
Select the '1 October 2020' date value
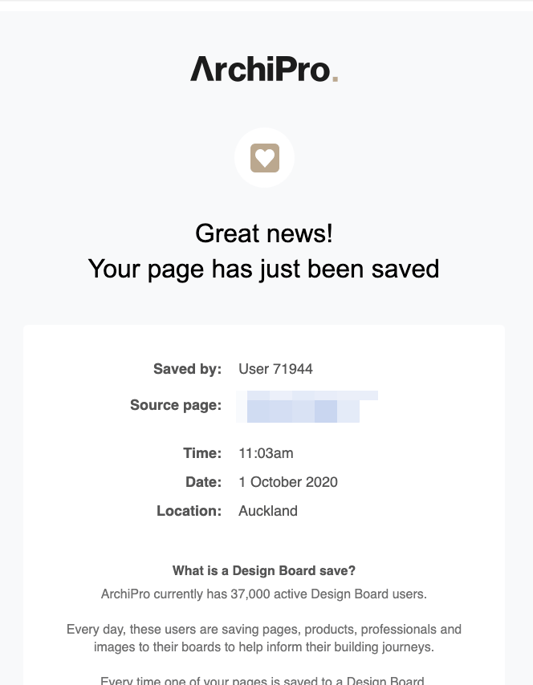coord(288,482)
